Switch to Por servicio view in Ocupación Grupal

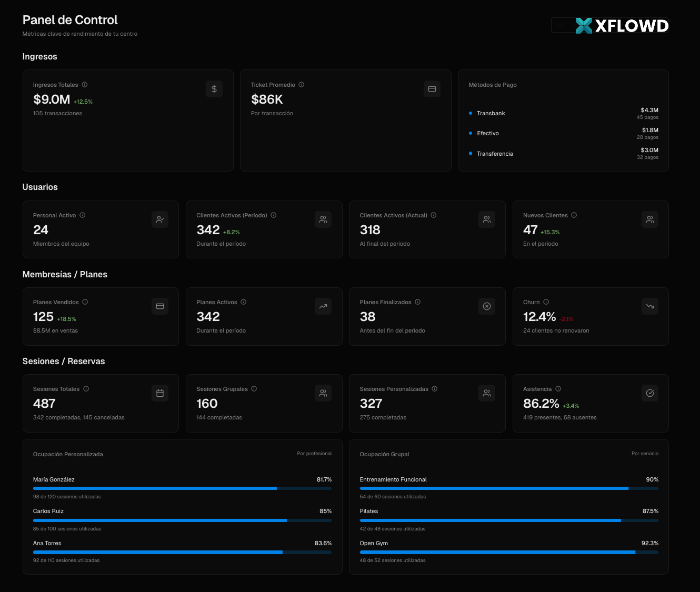pyautogui.click(x=644, y=453)
